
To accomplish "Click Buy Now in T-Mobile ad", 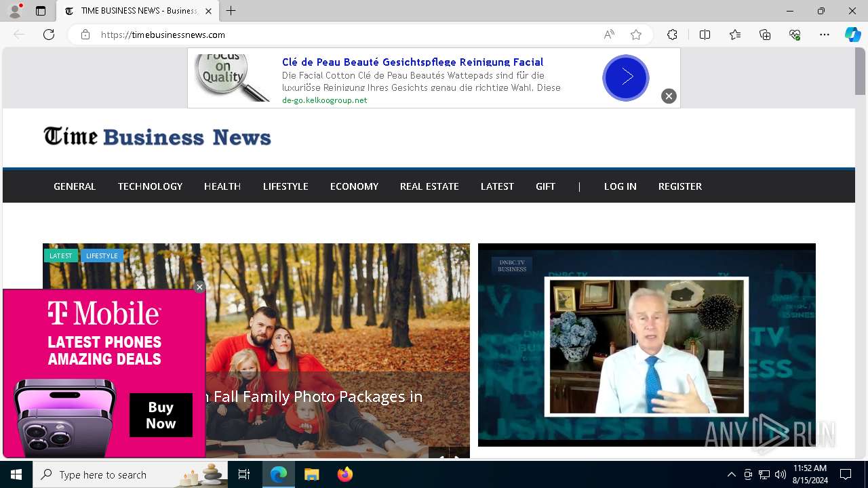I will coord(161,415).
